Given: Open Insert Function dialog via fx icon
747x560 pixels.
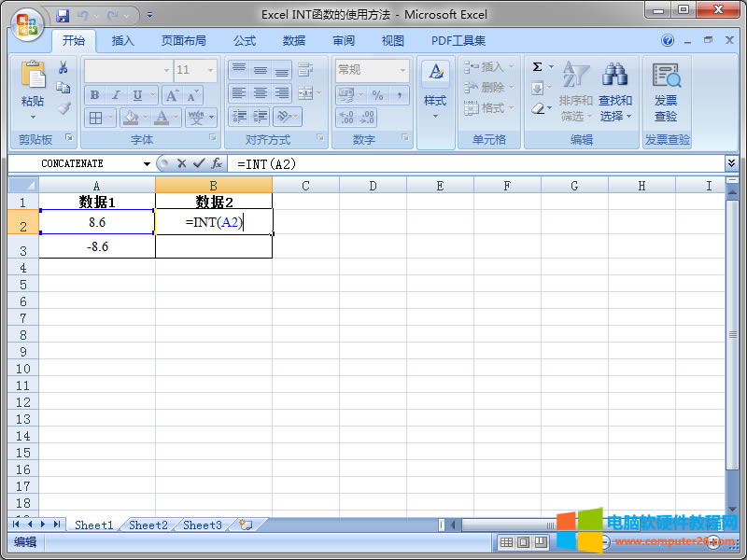Looking at the screenshot, I should pos(216,163).
